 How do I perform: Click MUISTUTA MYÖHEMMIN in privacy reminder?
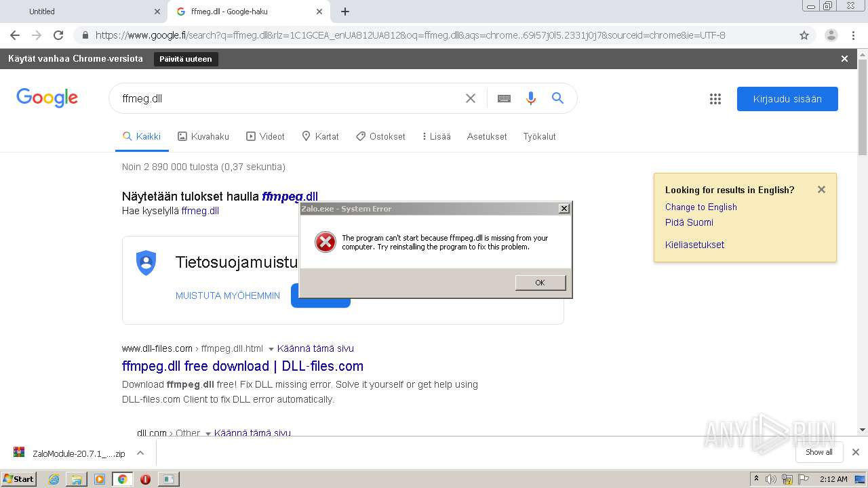pos(228,296)
